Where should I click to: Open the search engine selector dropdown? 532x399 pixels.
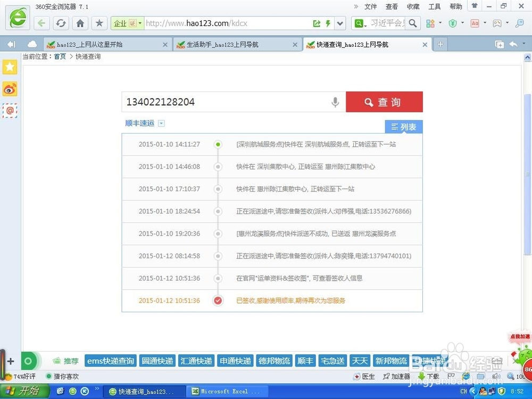[361, 23]
